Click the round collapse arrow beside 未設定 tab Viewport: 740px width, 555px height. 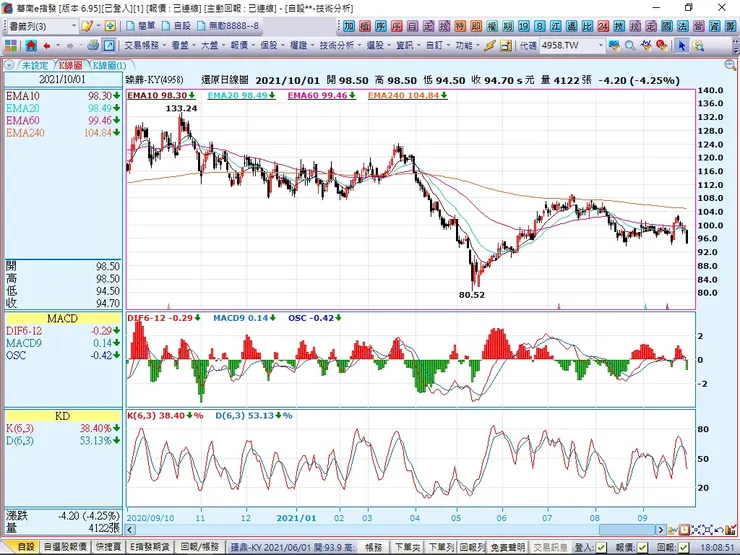click(10, 65)
